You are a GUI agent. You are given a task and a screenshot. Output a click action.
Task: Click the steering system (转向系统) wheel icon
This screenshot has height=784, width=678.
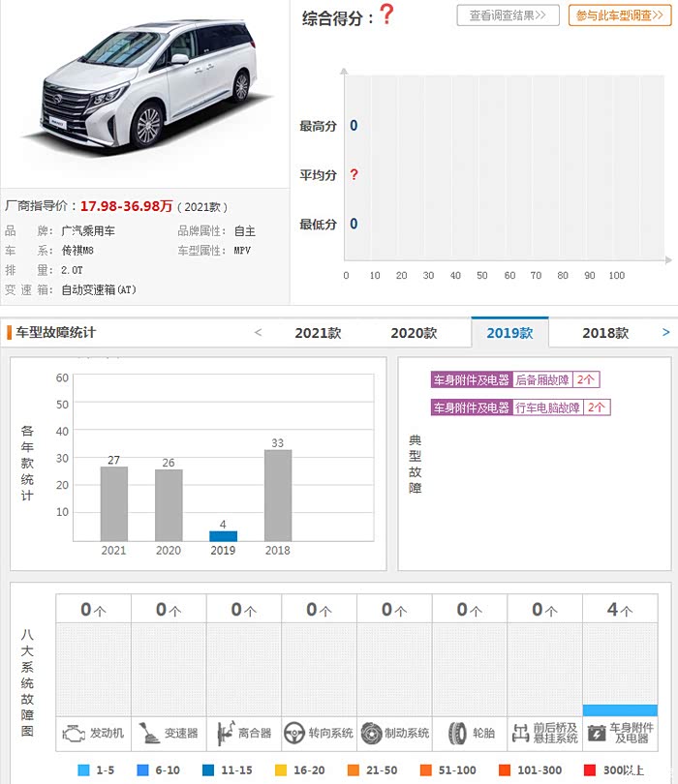[x=293, y=733]
